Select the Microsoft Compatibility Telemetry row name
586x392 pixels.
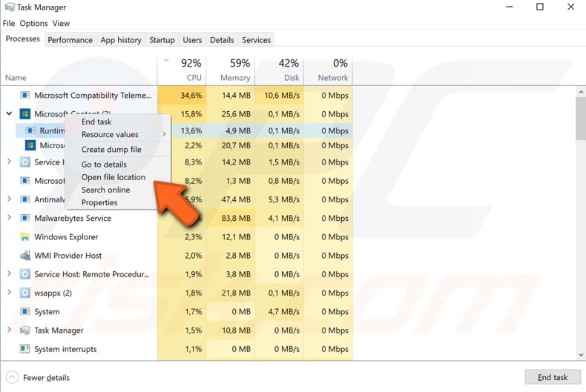[93, 95]
